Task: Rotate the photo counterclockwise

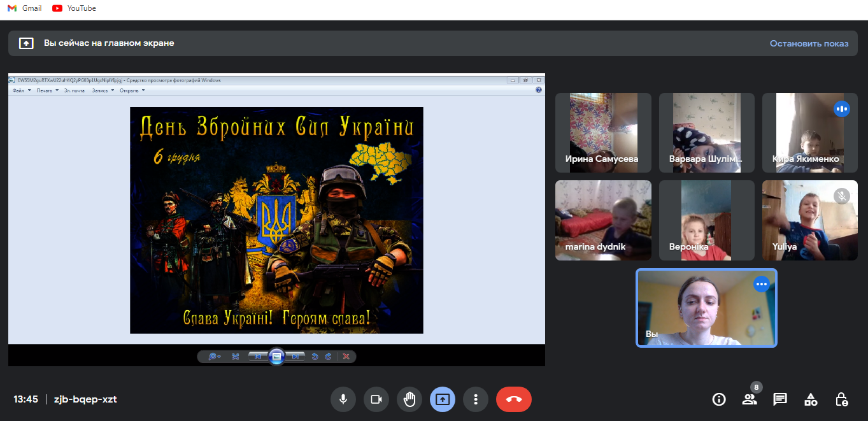Action: click(x=315, y=357)
